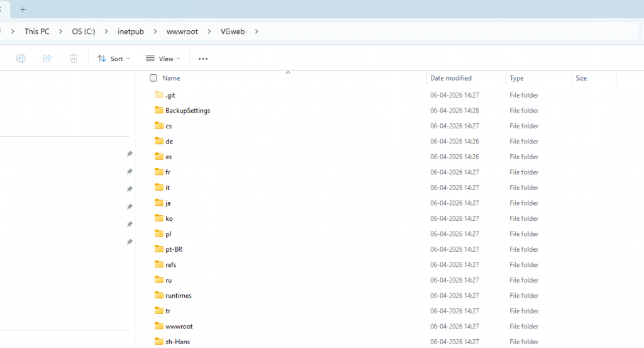
Task: Click the first pin icon in sidebar
Action: (130, 154)
